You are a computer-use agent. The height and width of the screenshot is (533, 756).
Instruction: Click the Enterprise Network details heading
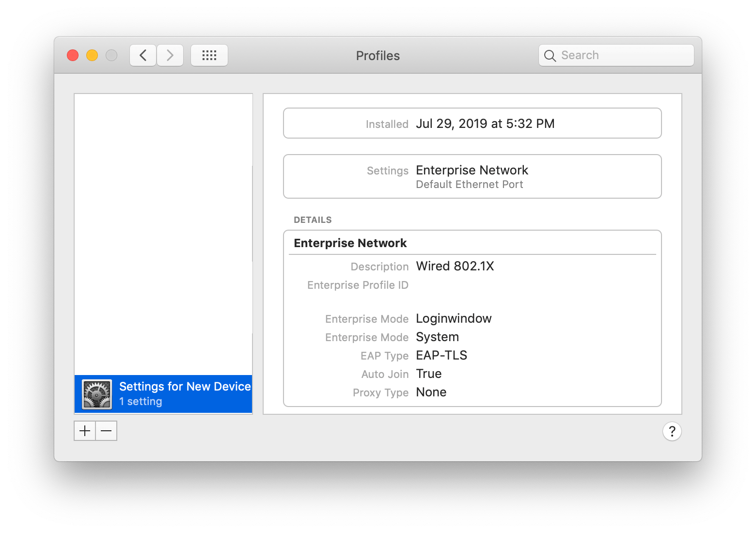pyautogui.click(x=350, y=243)
